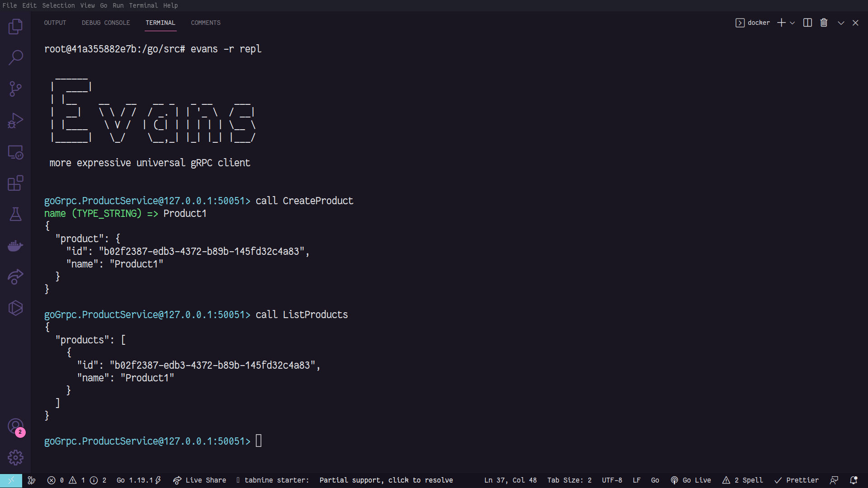
Task: Open the Run menu
Action: [x=118, y=5]
